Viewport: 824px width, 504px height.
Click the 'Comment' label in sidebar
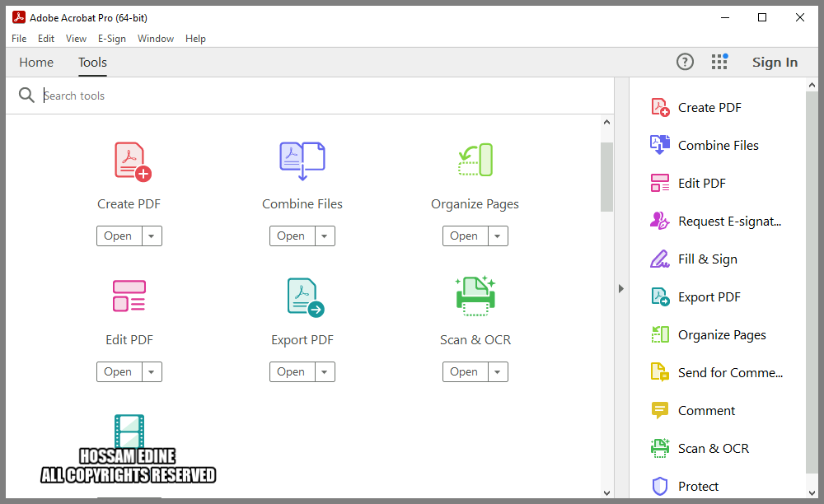pos(706,411)
